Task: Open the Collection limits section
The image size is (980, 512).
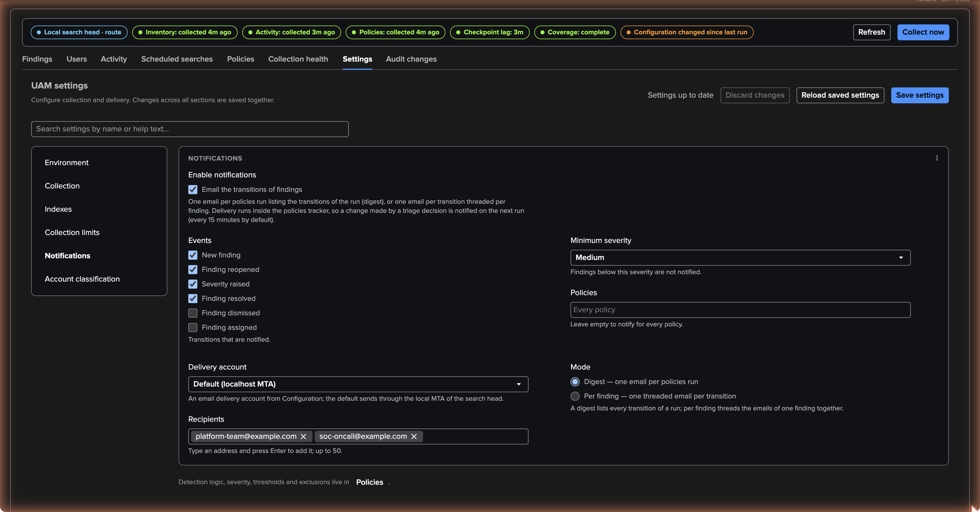Action: point(72,232)
